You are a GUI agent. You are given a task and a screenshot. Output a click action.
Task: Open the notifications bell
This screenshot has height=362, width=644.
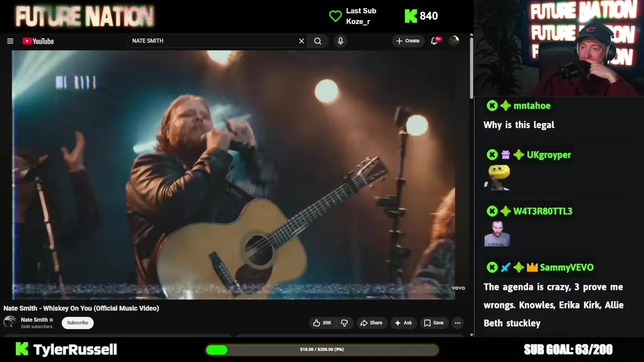(435, 41)
